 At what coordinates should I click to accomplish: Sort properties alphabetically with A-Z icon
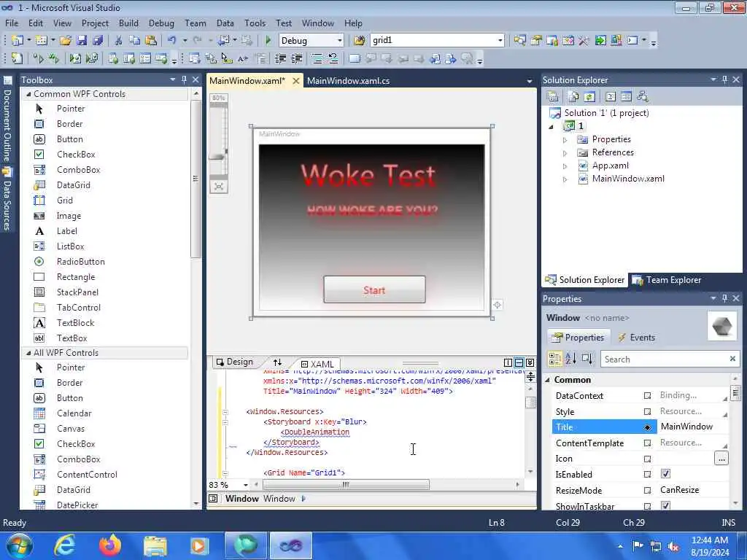point(570,359)
